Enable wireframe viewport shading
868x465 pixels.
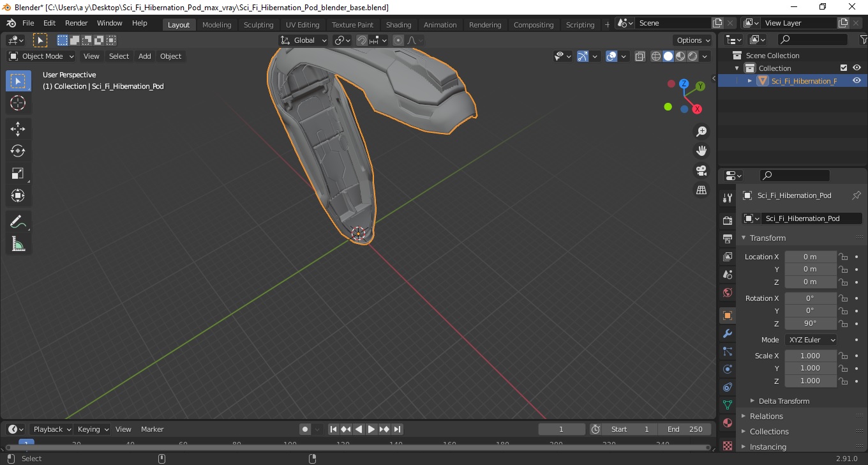point(655,56)
